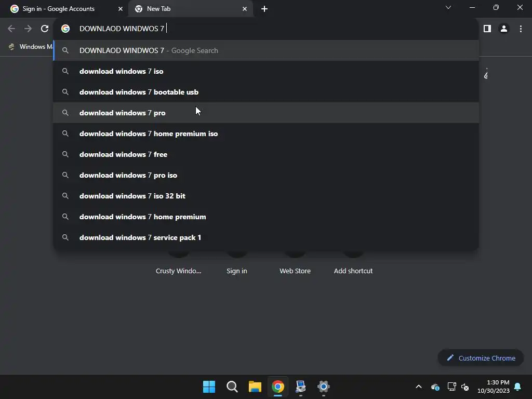Open the computer app icon in taskbar
The width and height of the screenshot is (532, 399).
pos(301,387)
